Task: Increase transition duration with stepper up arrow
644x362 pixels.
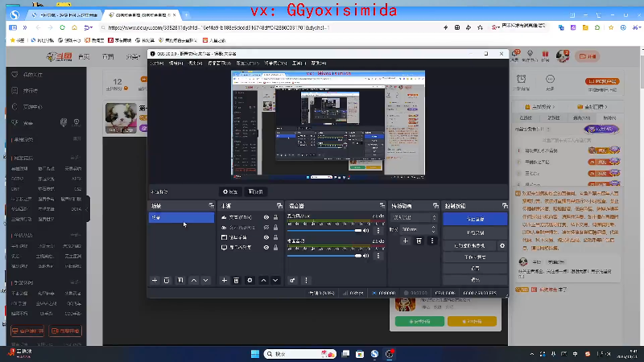Action: click(433, 228)
